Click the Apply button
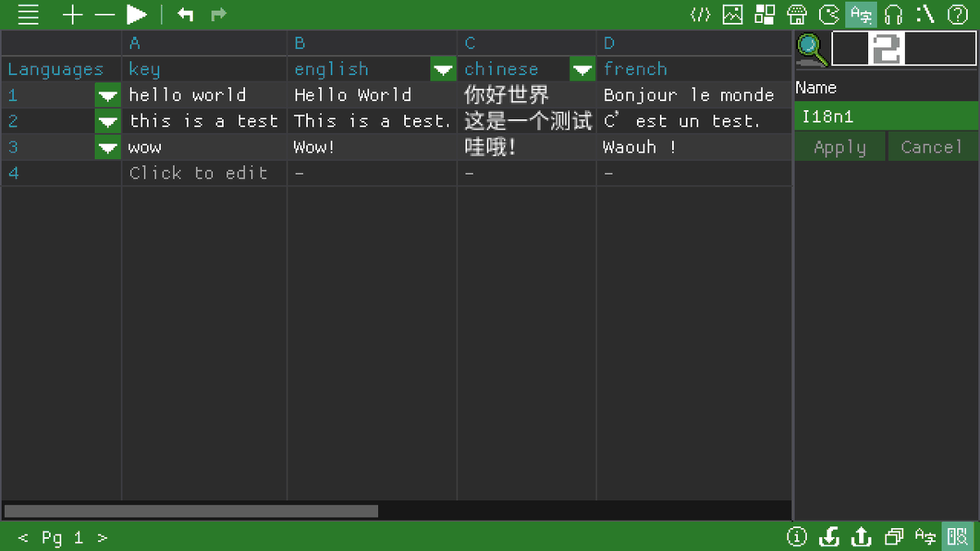Screen dimensions: 980x551 tap(840, 147)
